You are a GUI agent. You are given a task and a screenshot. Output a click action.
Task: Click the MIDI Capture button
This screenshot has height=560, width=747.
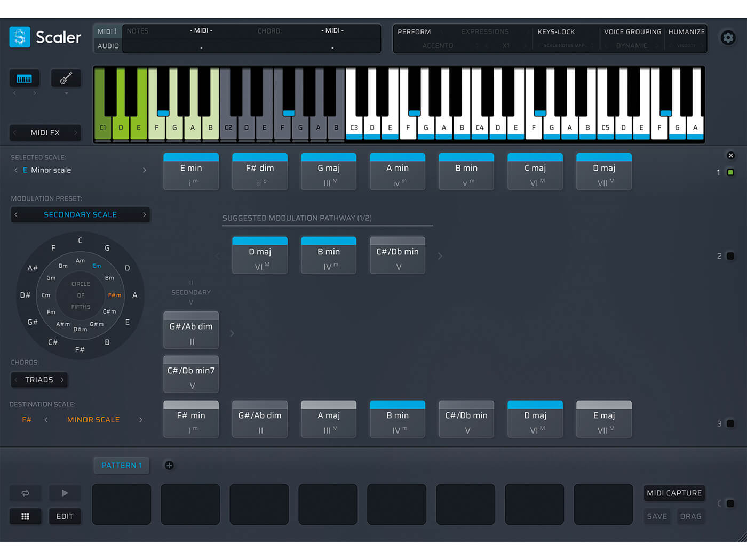pyautogui.click(x=674, y=493)
